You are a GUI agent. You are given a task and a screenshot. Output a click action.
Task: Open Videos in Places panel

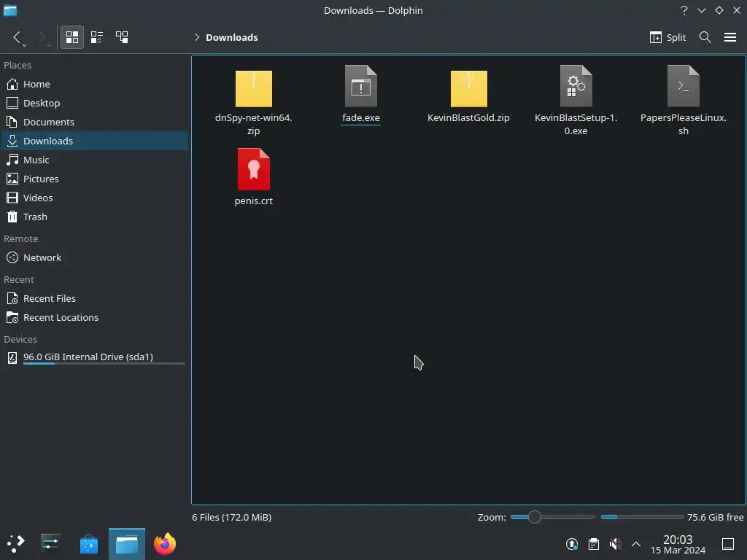(95, 198)
